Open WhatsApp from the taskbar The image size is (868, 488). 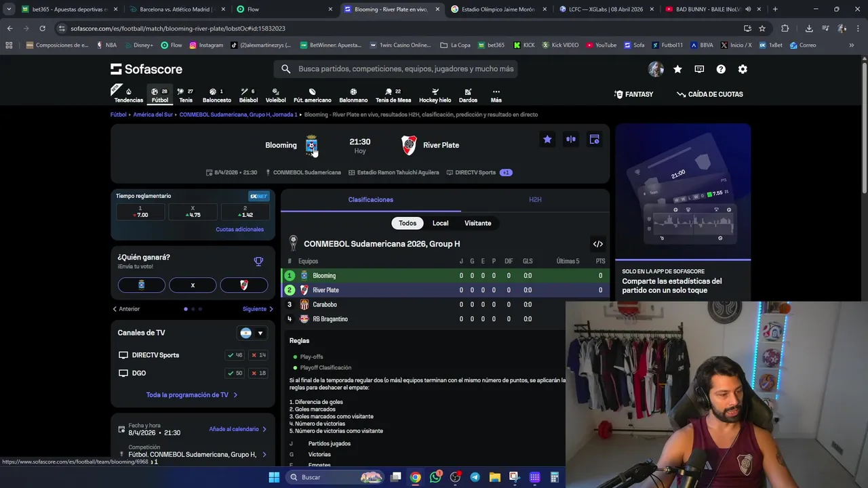tap(435, 477)
